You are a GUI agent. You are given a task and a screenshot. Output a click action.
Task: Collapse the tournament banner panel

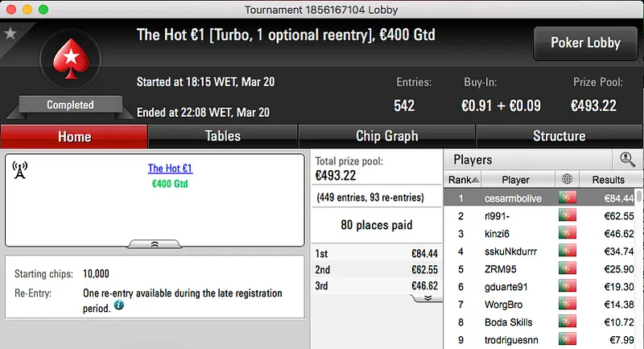[x=155, y=243]
